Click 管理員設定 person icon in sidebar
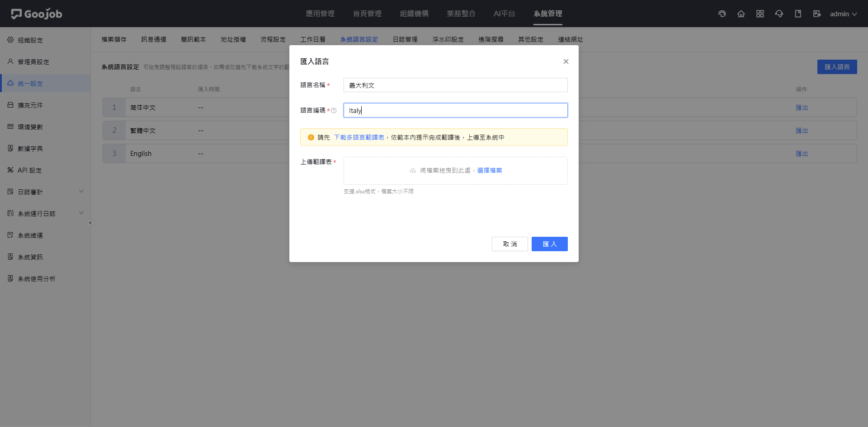This screenshot has width=868, height=427. coord(10,61)
